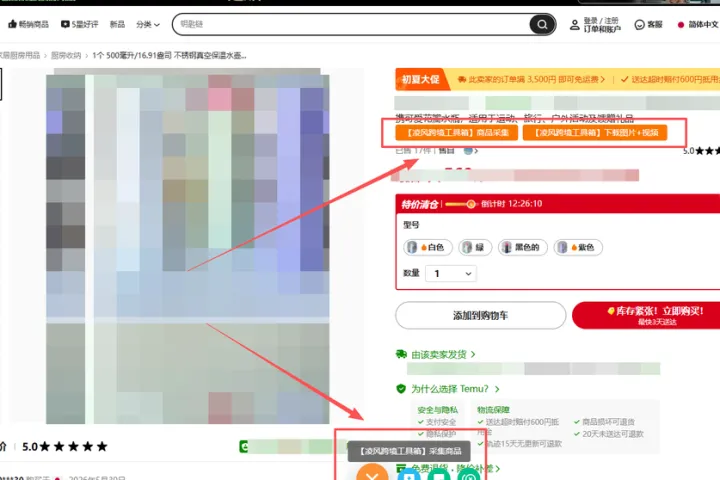This screenshot has height=480, width=720.
Task: Expand the 分类 categories dropdown
Action: [x=148, y=24]
